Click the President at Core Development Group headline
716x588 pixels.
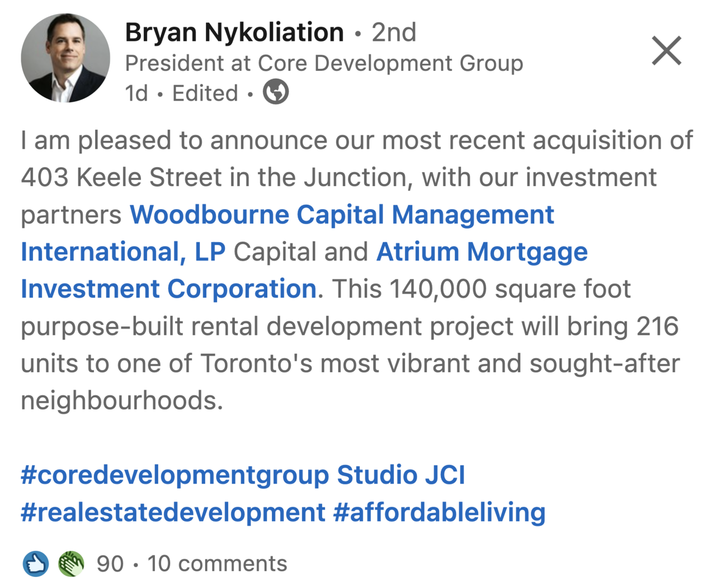tap(324, 63)
